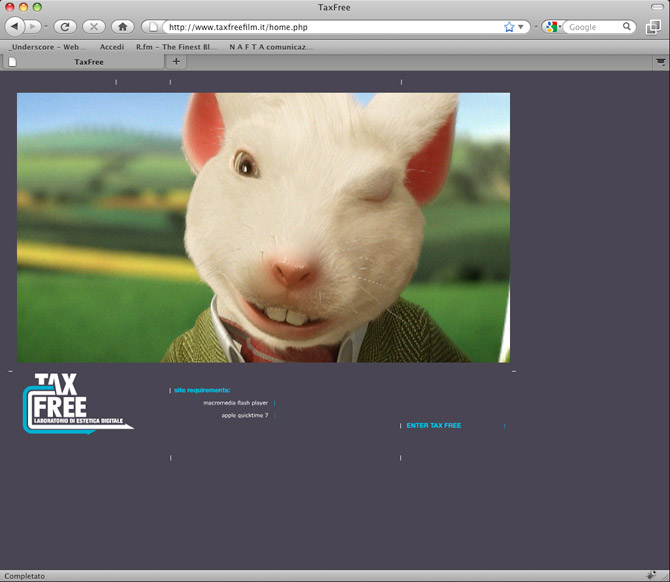670x582 pixels.
Task: Reload the page with the refresh icon
Action: click(x=65, y=26)
